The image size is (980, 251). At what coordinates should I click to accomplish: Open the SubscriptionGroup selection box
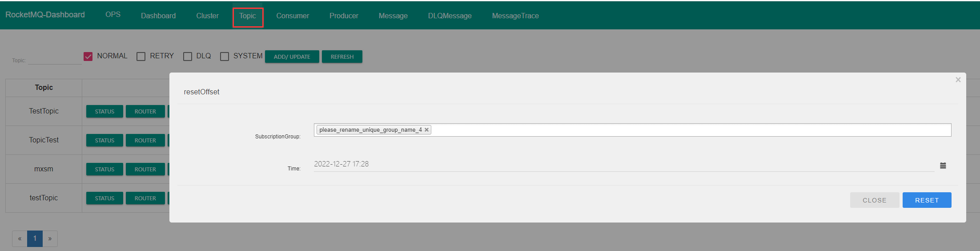pos(689,130)
